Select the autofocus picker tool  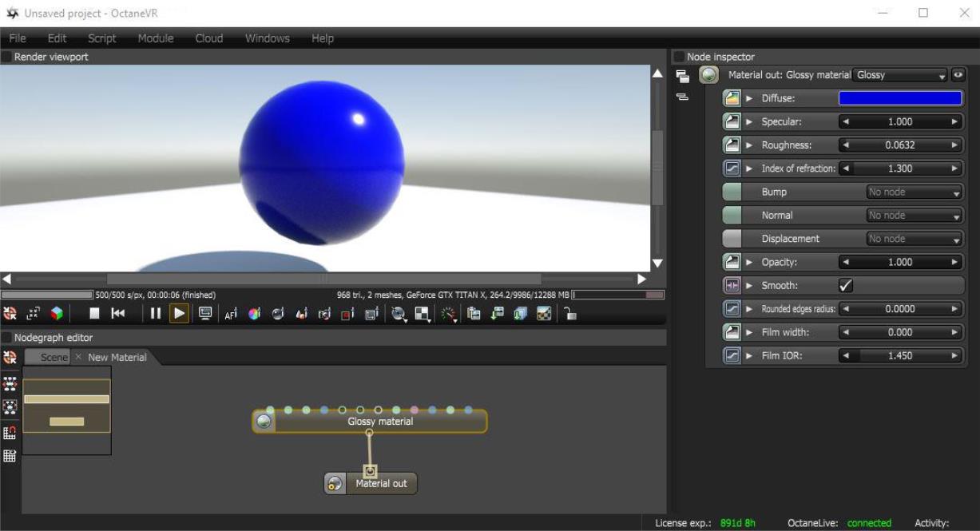(231, 313)
